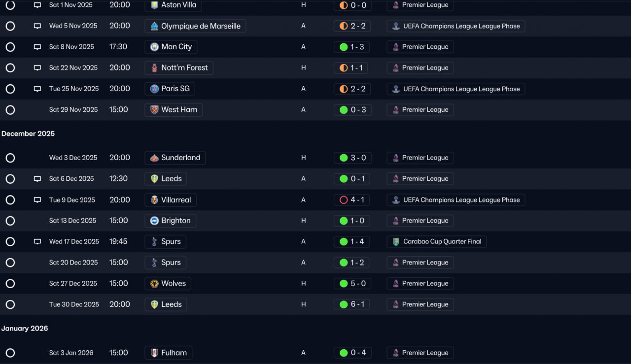
Task: Select the radio circle for Fulham fixture
Action: pos(10,353)
